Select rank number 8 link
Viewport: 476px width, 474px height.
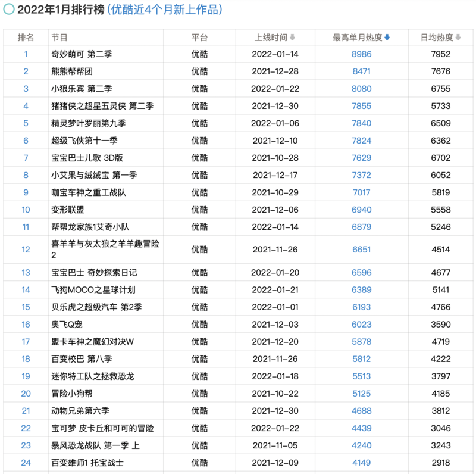pos(26,175)
